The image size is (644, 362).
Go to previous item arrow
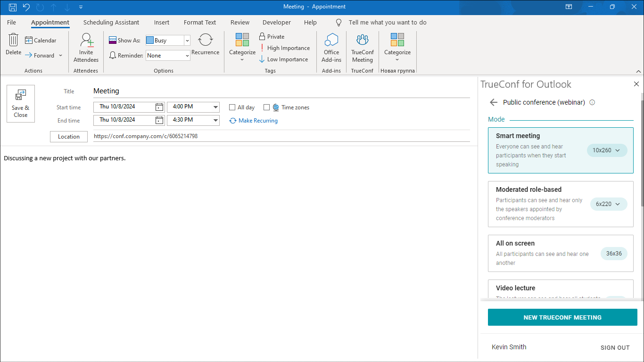coord(54,7)
